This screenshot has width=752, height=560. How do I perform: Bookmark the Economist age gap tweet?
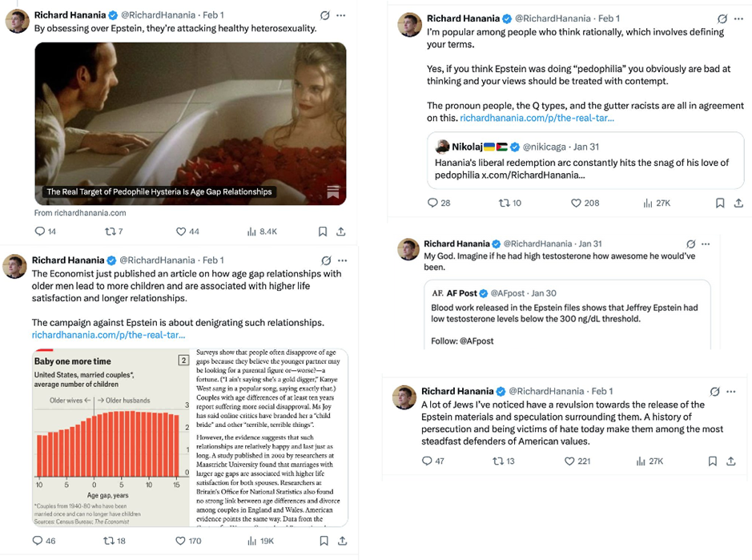click(324, 541)
